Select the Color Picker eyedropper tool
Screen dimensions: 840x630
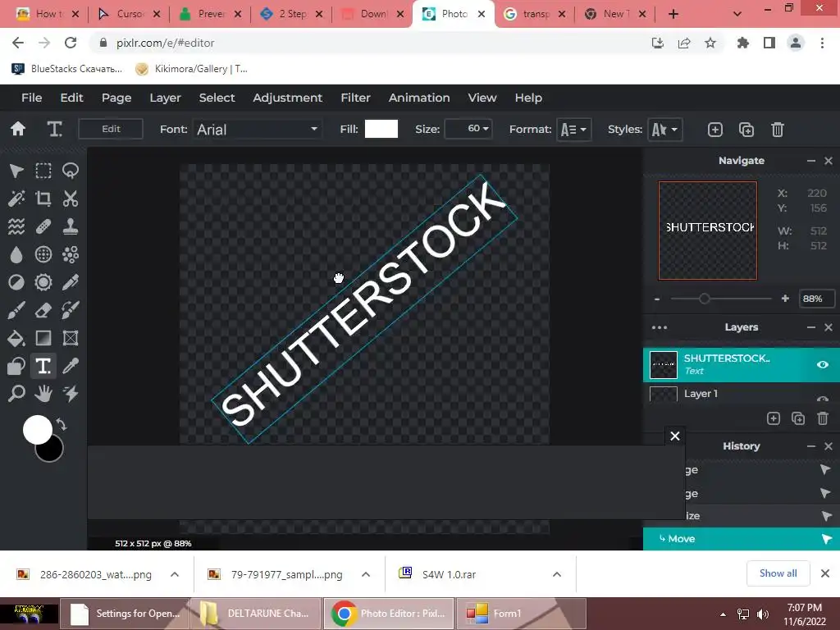71,366
